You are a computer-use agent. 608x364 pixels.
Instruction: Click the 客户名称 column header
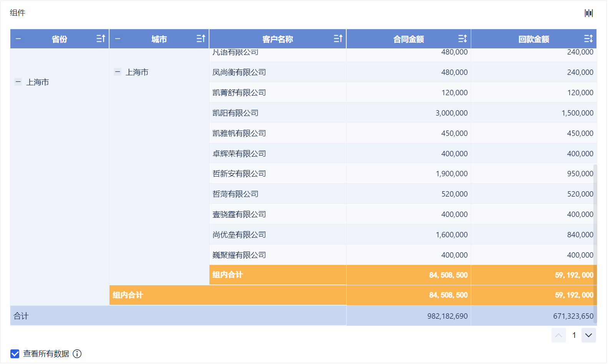277,39
